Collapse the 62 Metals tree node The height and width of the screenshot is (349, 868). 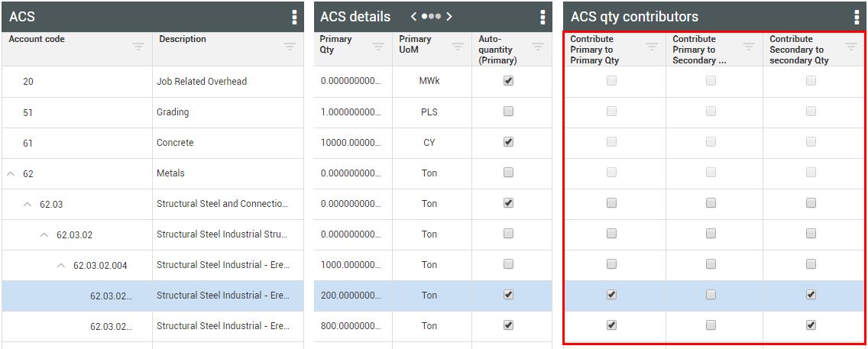tap(11, 173)
